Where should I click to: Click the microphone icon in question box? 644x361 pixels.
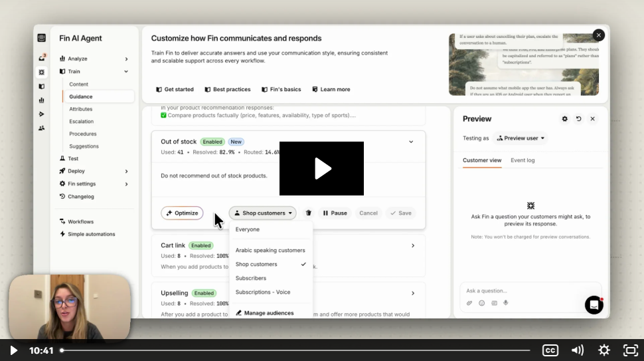coord(506,303)
